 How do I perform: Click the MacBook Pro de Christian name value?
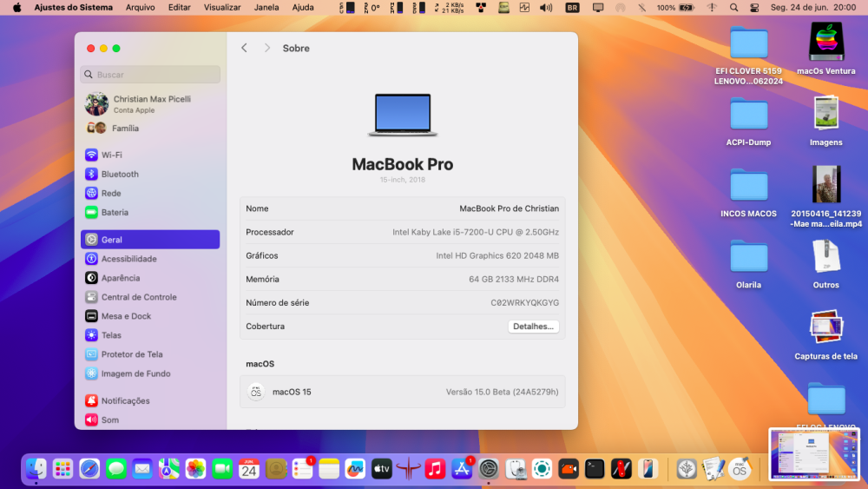point(509,208)
